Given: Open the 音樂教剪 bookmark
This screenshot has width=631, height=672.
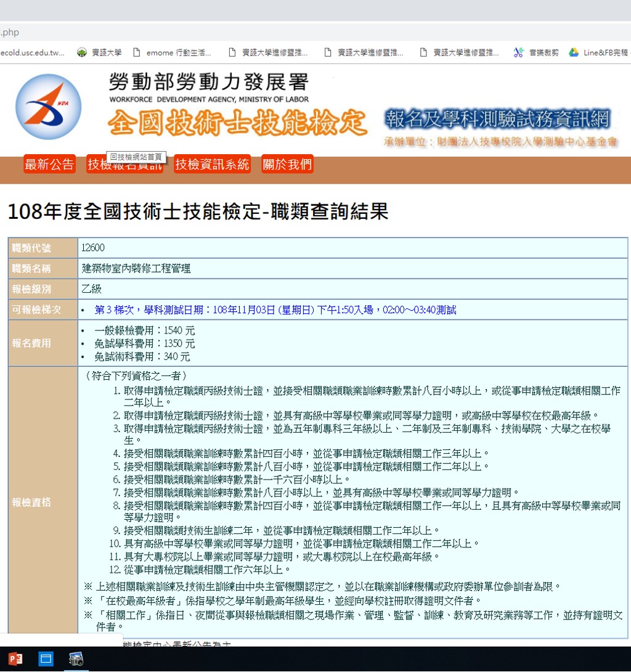Looking at the screenshot, I should (x=536, y=53).
